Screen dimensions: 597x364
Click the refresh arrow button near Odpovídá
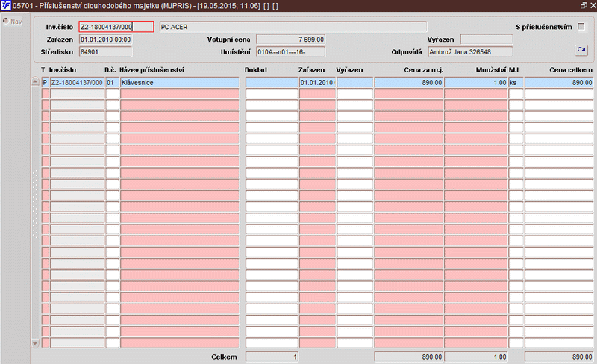coord(581,50)
